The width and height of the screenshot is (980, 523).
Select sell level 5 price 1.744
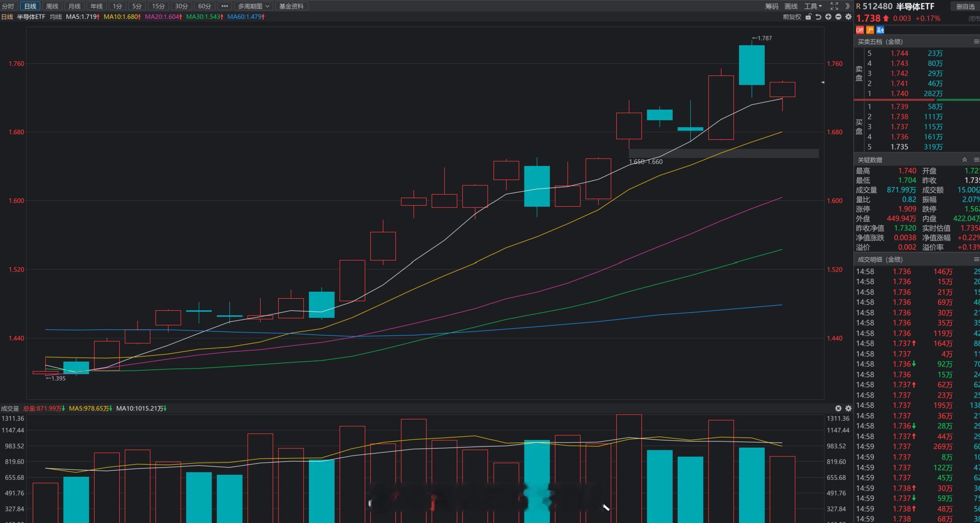point(900,53)
